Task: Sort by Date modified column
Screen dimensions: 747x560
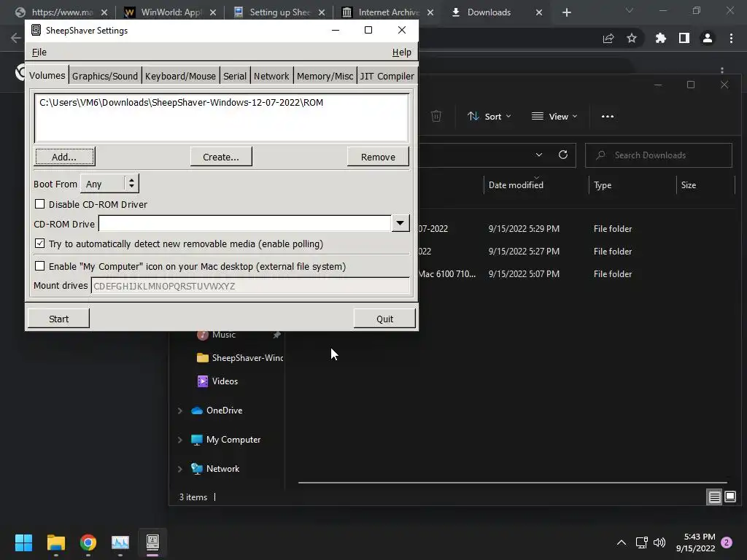Action: 516,185
